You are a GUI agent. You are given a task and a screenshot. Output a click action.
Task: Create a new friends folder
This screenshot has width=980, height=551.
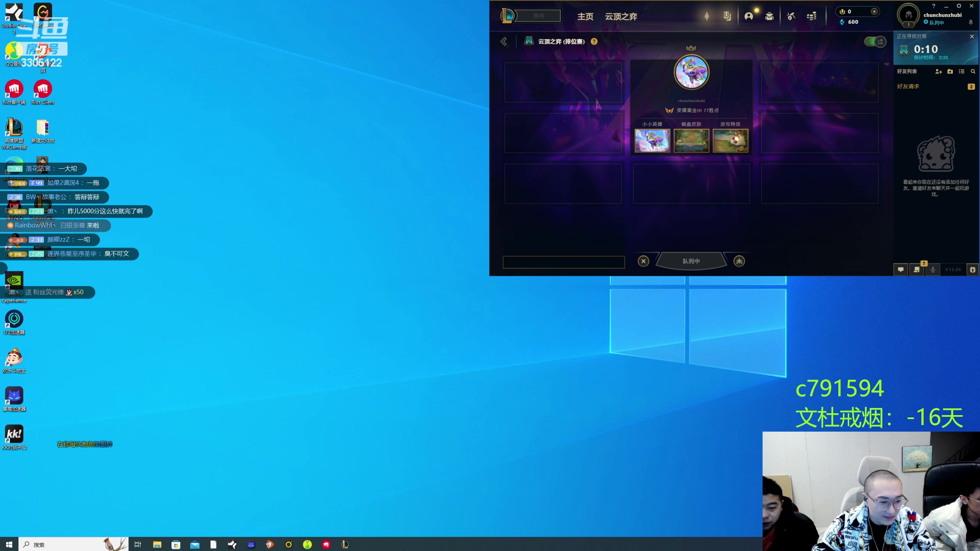[x=950, y=72]
